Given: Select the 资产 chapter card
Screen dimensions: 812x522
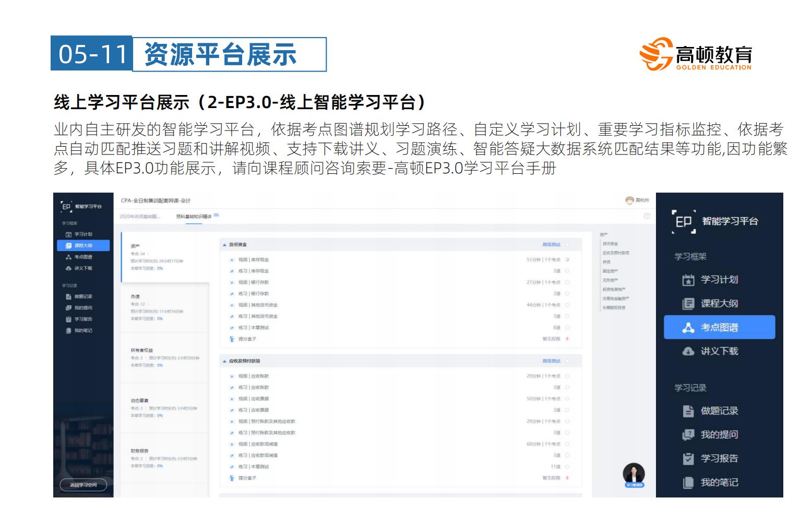Looking at the screenshot, I should (165, 257).
